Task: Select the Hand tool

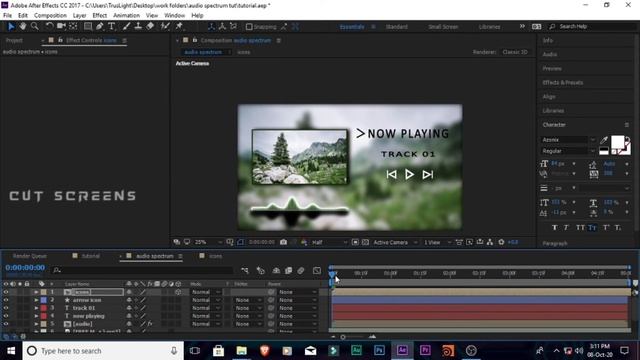Action: click(x=23, y=27)
